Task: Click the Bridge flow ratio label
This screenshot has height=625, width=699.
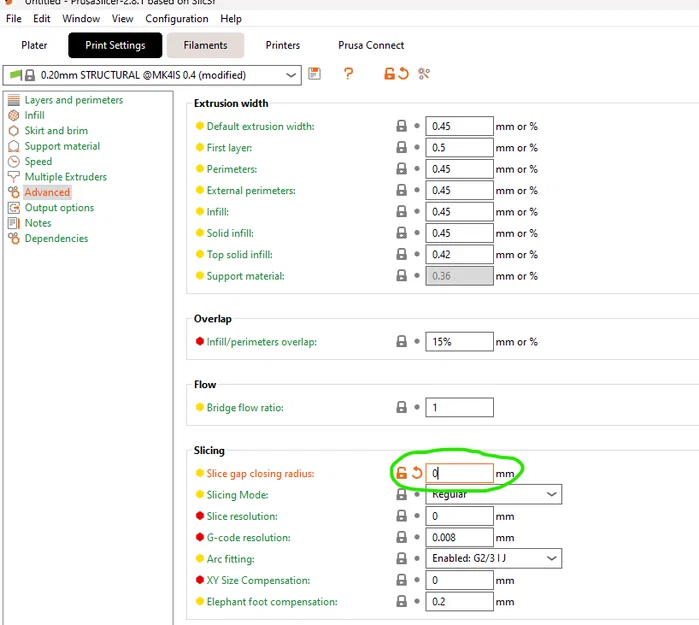Action: pos(245,407)
